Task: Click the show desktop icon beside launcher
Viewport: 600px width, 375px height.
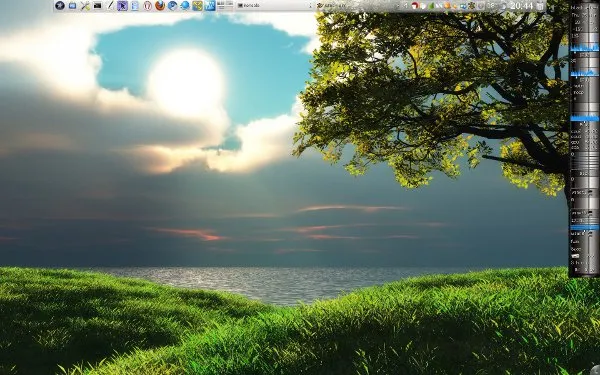Action: pyautogui.click(x=72, y=5)
